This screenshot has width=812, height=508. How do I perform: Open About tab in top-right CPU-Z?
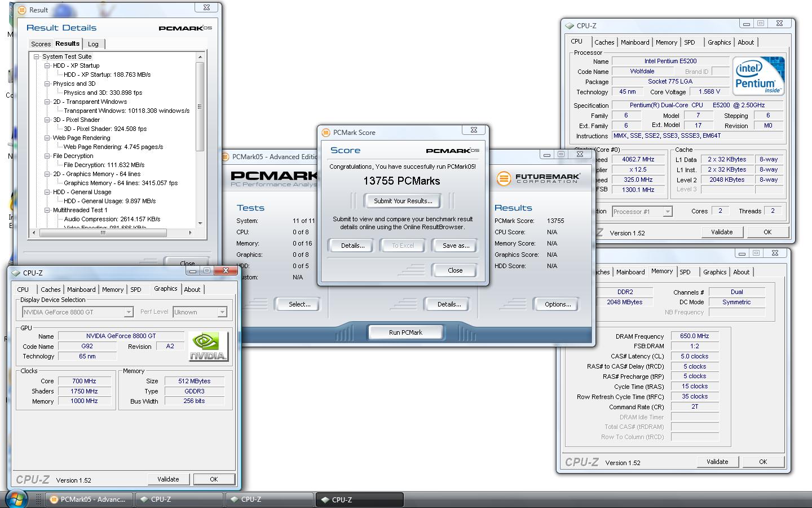click(746, 42)
